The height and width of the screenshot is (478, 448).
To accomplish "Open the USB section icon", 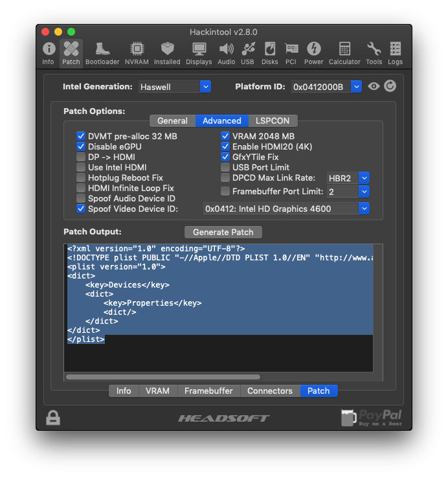I will tap(247, 53).
